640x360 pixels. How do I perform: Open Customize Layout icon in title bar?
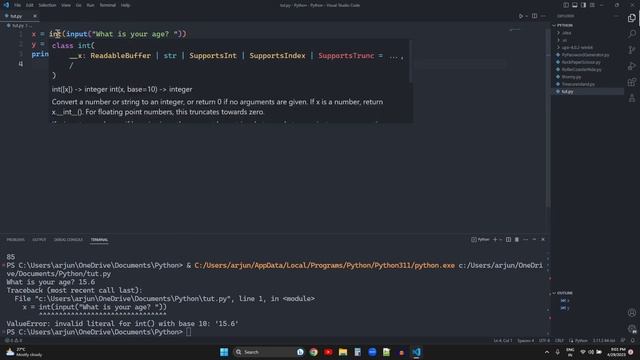pos(593,5)
